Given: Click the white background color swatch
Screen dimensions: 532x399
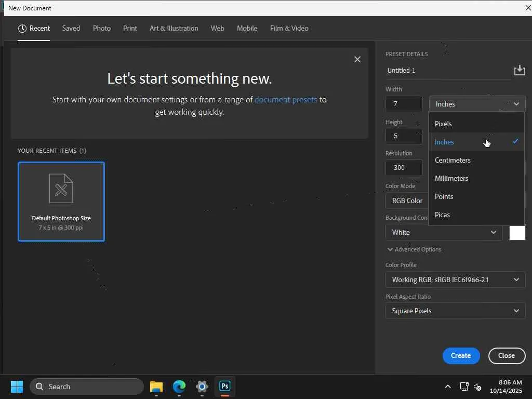Looking at the screenshot, I should 517,233.
